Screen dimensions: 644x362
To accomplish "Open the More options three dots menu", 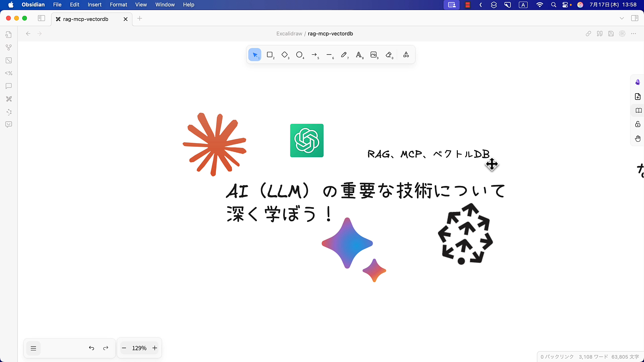I will [633, 34].
